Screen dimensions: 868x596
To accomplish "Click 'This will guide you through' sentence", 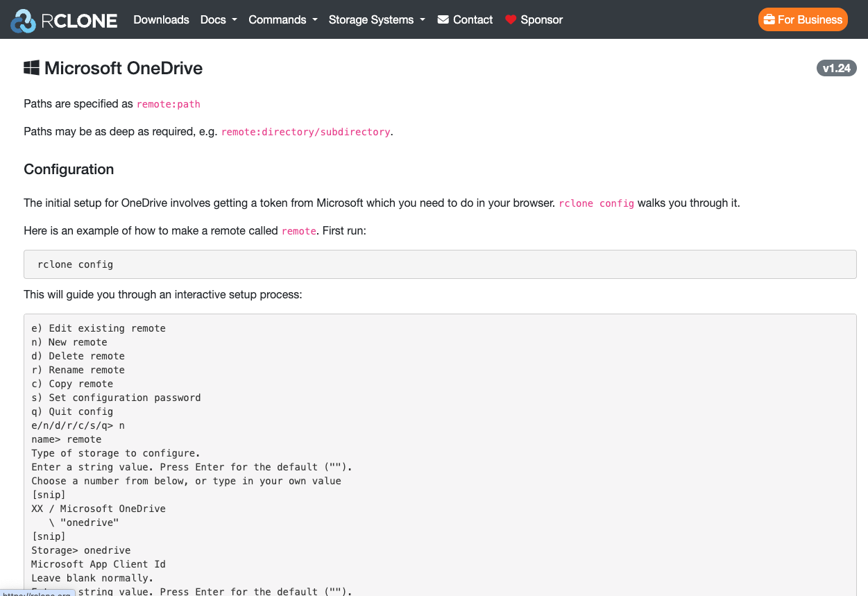I will coord(163,294).
